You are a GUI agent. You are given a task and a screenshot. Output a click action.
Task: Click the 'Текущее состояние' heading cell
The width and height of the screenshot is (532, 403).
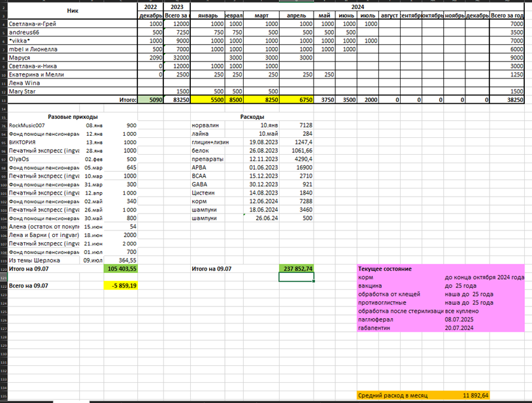click(x=385, y=268)
